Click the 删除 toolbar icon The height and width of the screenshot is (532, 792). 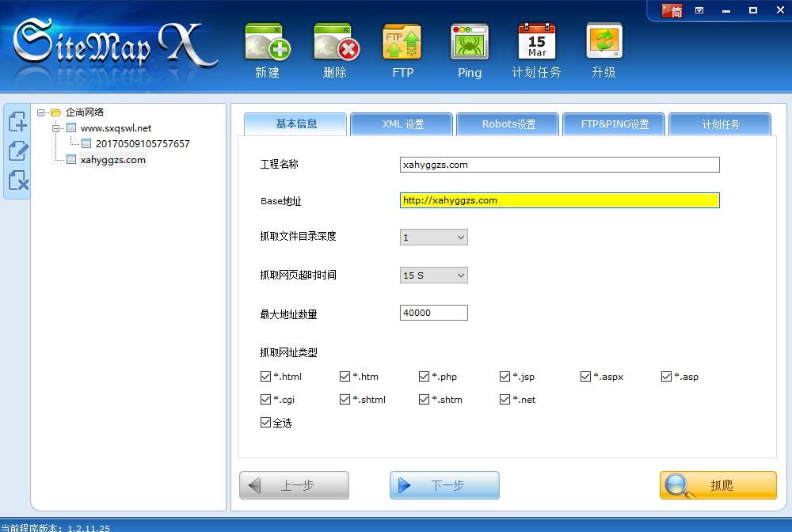[x=334, y=47]
